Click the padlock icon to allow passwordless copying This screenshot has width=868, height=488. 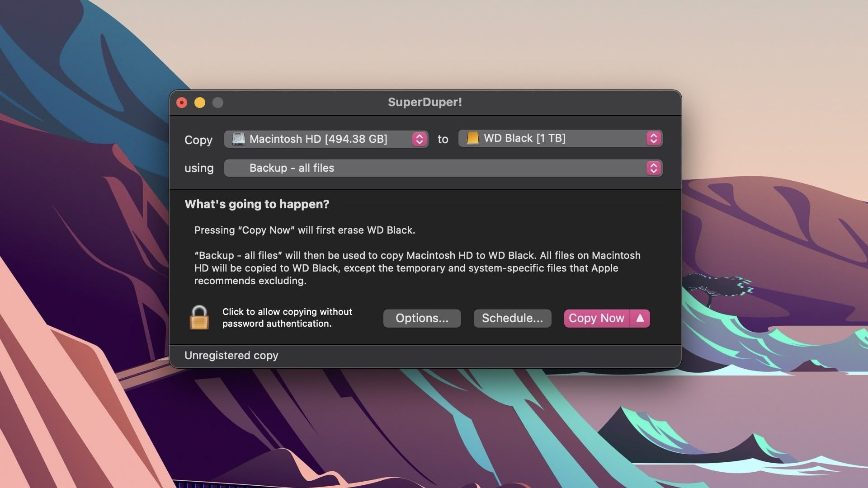[199, 317]
